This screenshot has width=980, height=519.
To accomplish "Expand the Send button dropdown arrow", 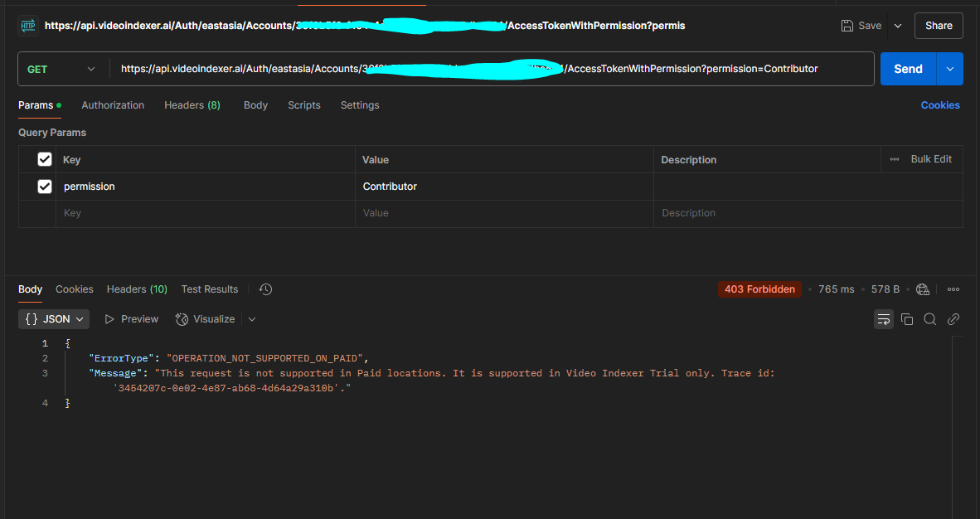I will [x=950, y=69].
